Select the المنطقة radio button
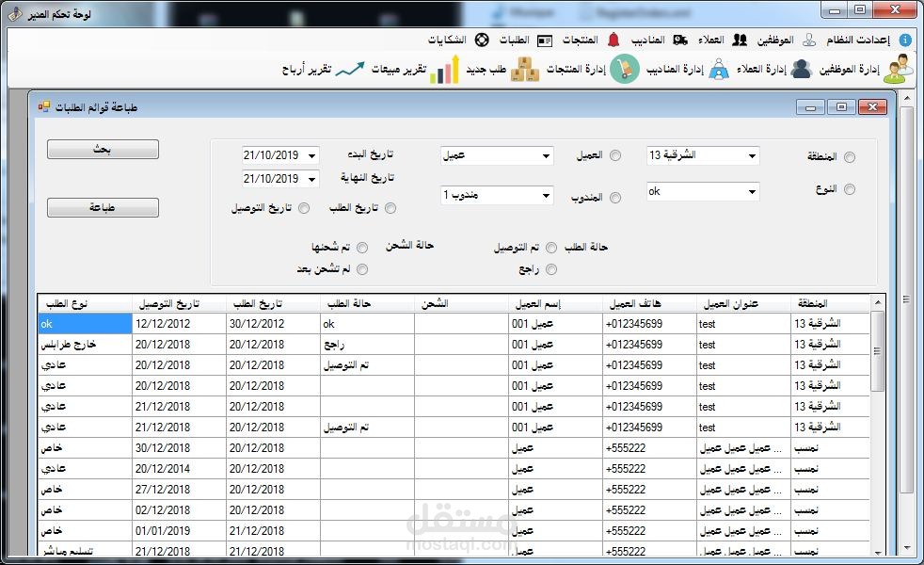 point(849,157)
